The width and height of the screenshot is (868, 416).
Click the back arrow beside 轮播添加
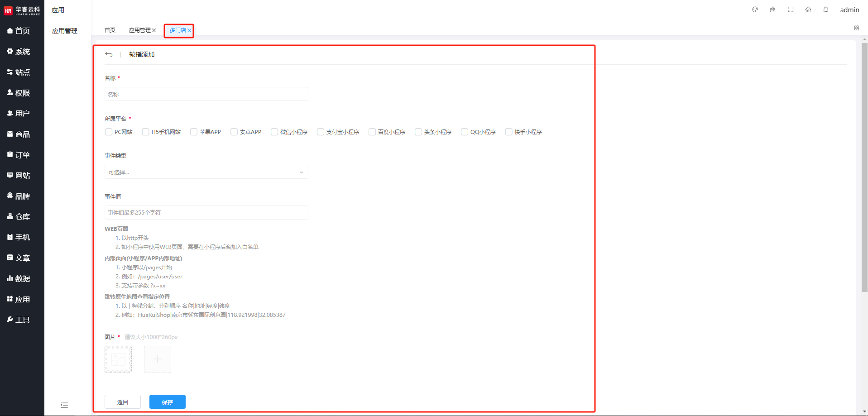[x=109, y=54]
